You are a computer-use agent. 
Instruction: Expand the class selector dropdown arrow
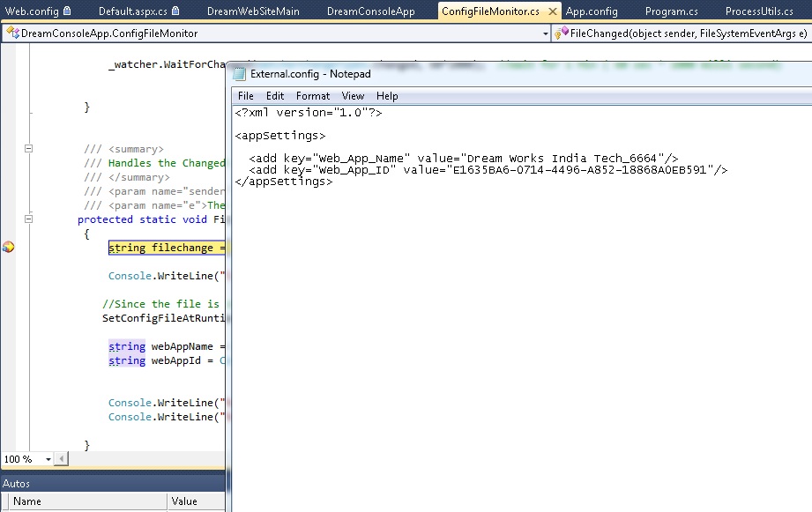[546, 33]
